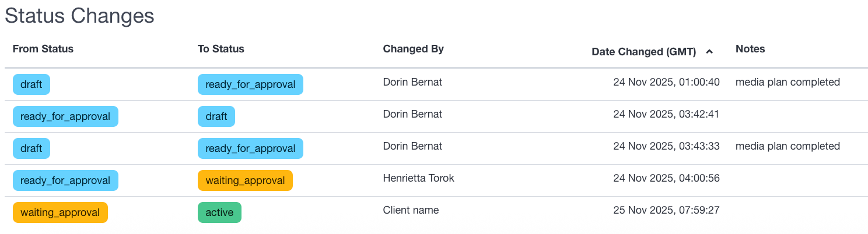Click the third row's media plan completed note
Image resolution: width=868 pixels, height=234 pixels.
coord(787,146)
